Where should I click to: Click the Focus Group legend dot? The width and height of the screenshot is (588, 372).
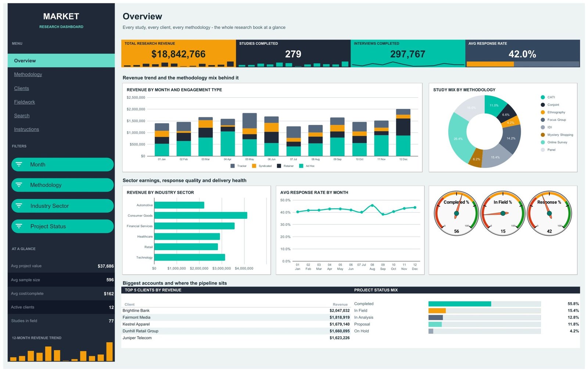click(x=543, y=120)
